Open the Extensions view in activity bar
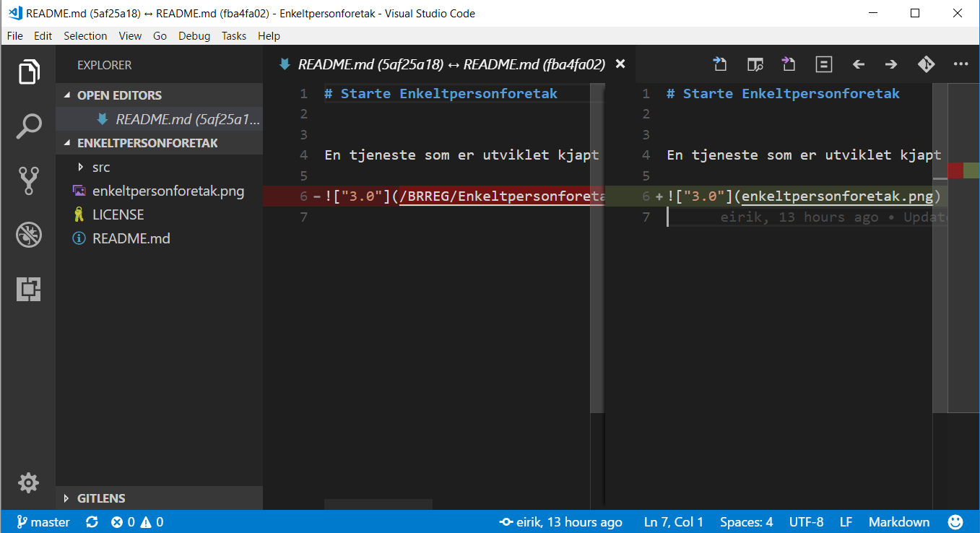 click(x=29, y=289)
